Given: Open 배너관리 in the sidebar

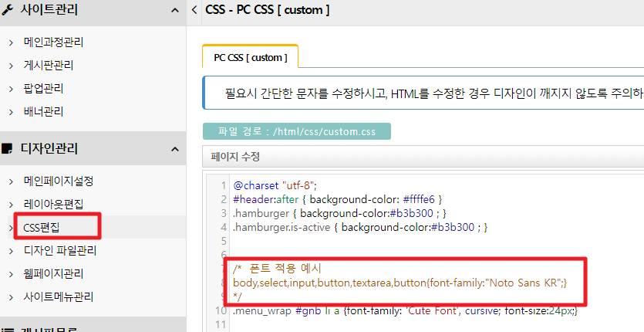Looking at the screenshot, I should tap(43, 112).
